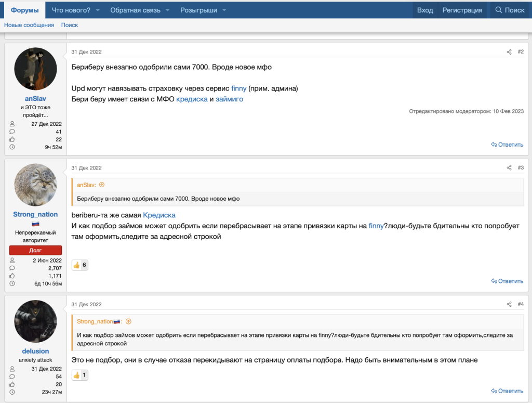
Task: Open Новые сообщения in sub-navigation
Action: pyautogui.click(x=29, y=25)
